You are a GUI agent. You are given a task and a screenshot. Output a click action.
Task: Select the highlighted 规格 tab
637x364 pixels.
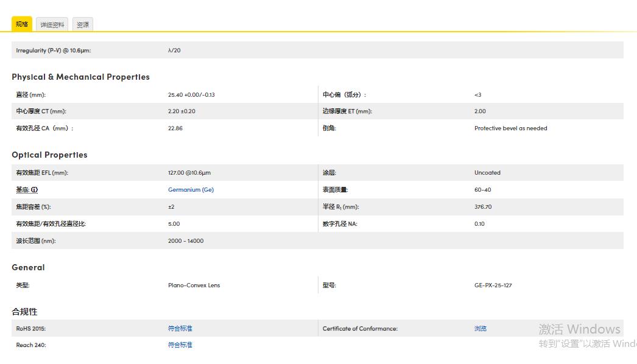(x=22, y=24)
